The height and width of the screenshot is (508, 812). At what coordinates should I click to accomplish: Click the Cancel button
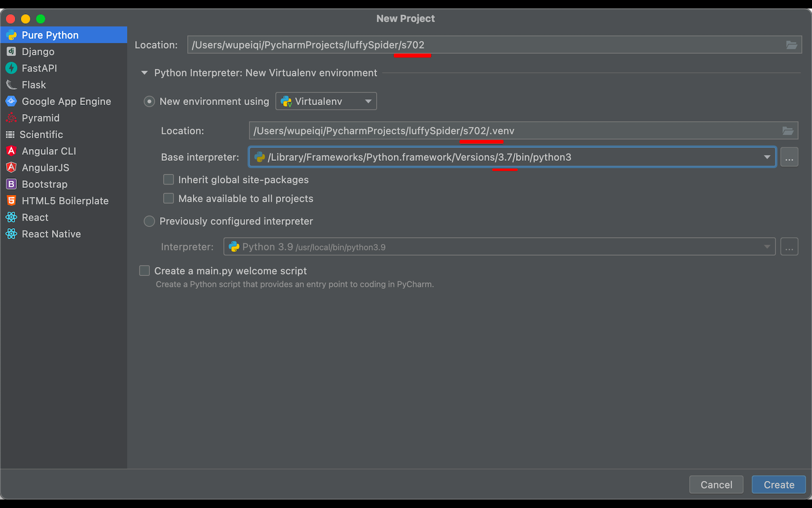(716, 485)
